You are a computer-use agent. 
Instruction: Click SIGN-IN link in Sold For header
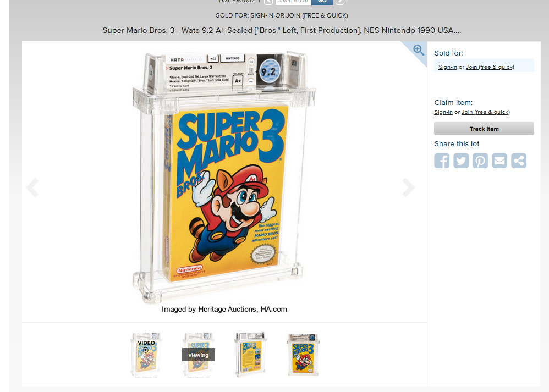pos(262,15)
